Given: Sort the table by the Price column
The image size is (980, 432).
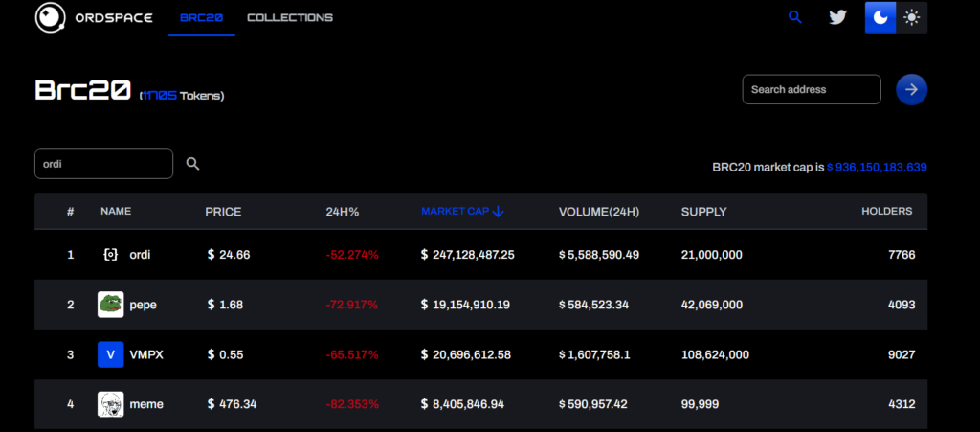Looking at the screenshot, I should [223, 212].
